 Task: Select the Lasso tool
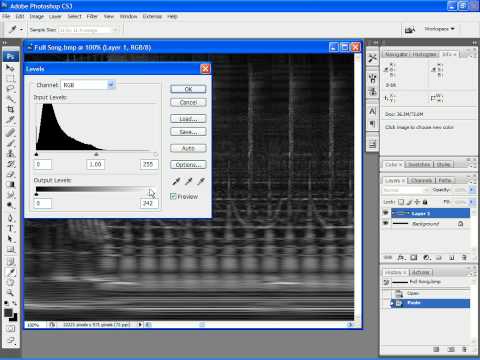point(10,89)
